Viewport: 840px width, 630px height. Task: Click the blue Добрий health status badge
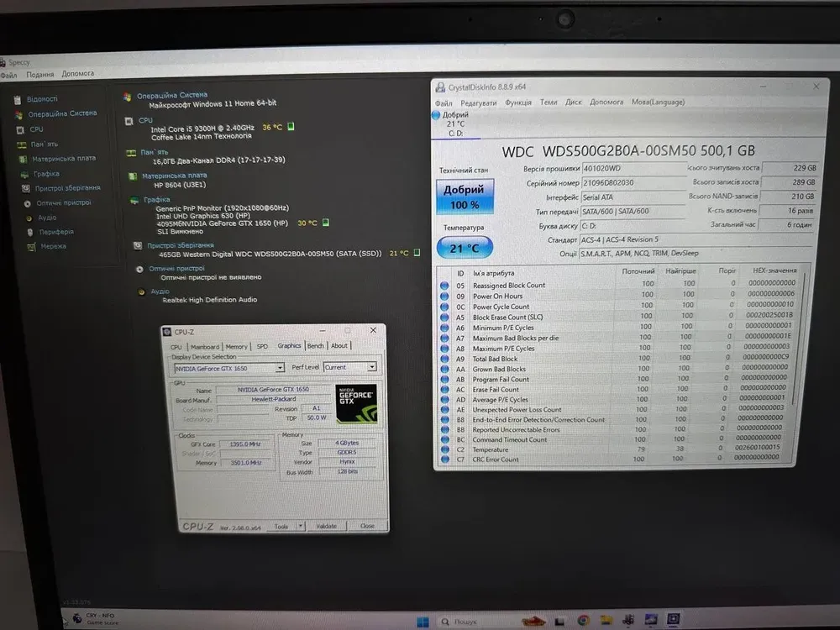coord(464,197)
